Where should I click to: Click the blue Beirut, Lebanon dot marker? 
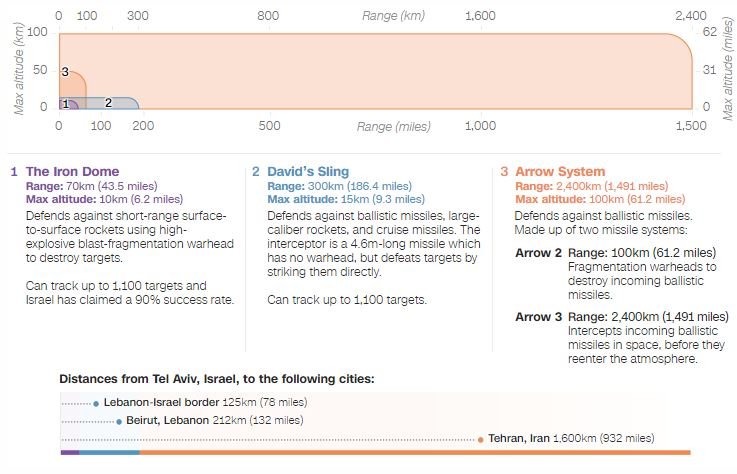tap(118, 421)
